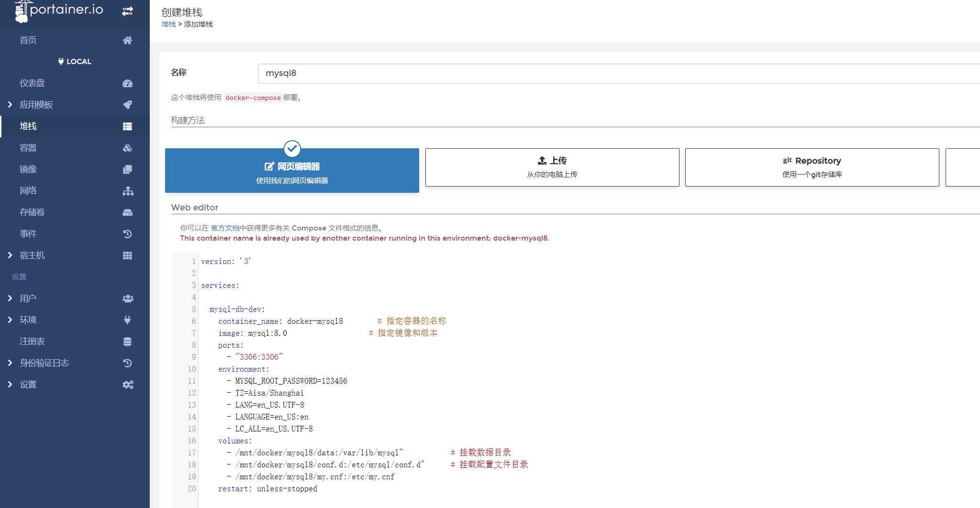Click the plug icon next to LOCAL
980x508 pixels.
61,61
